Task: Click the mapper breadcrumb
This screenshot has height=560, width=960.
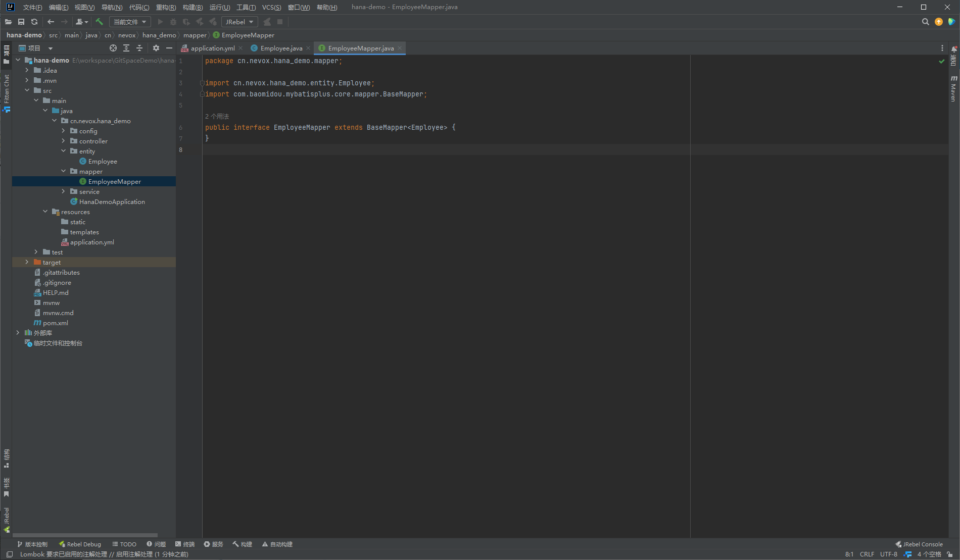Action: [x=195, y=35]
